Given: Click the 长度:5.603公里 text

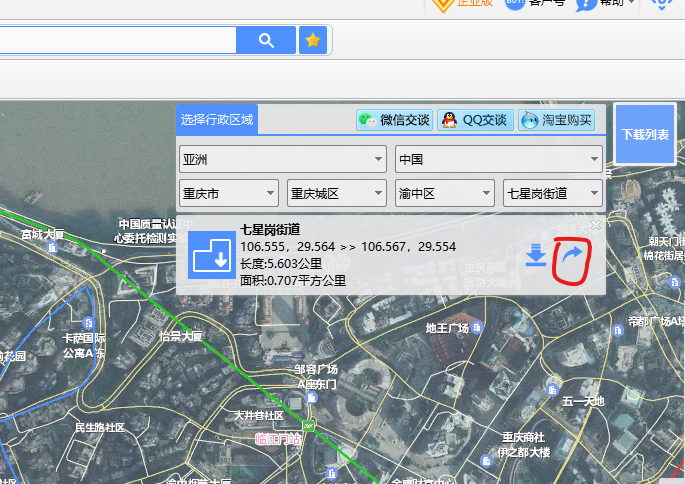Looking at the screenshot, I should tap(281, 264).
